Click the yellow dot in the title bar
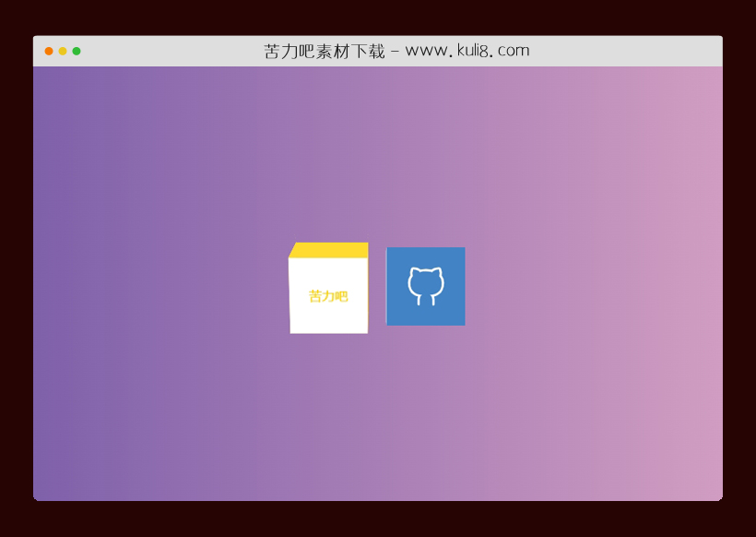Viewport: 756px width, 537px height. pyautogui.click(x=63, y=51)
